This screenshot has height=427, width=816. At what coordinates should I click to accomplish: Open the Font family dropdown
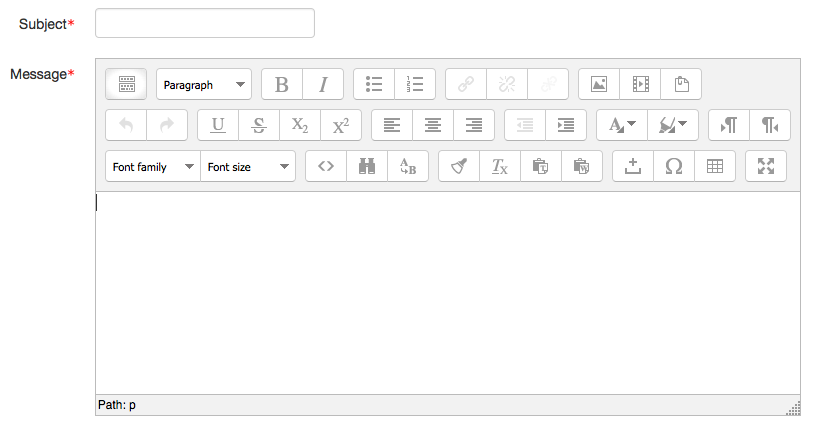pos(153,166)
